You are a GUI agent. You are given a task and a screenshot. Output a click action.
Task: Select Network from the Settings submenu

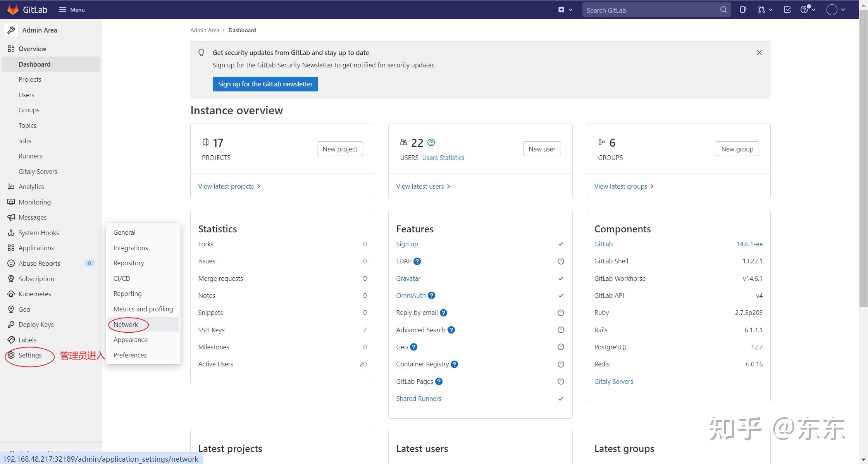pyautogui.click(x=126, y=325)
